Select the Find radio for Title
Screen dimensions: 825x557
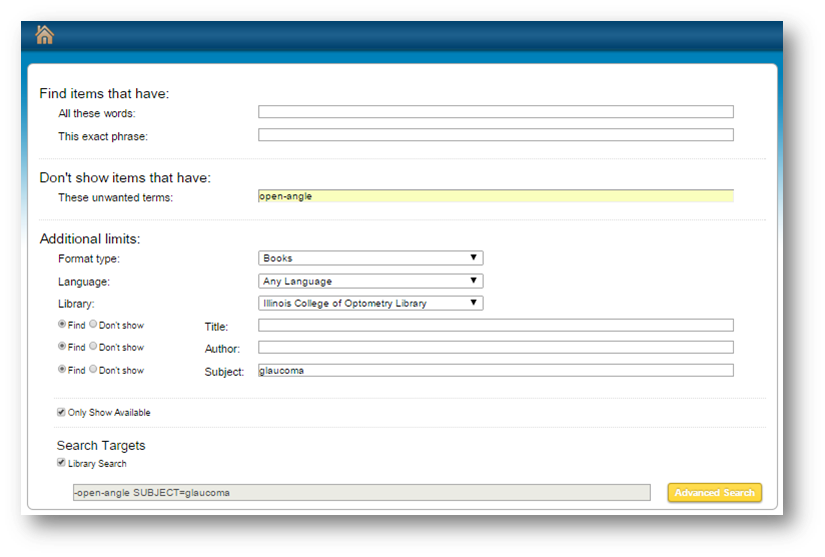click(x=62, y=324)
